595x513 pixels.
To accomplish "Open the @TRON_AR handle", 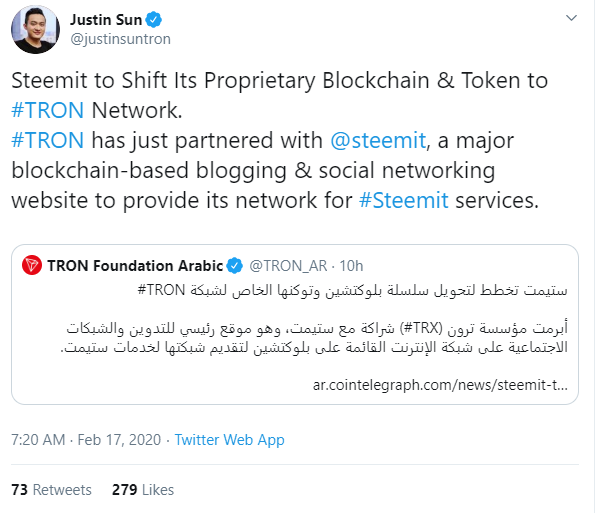I will tap(288, 266).
